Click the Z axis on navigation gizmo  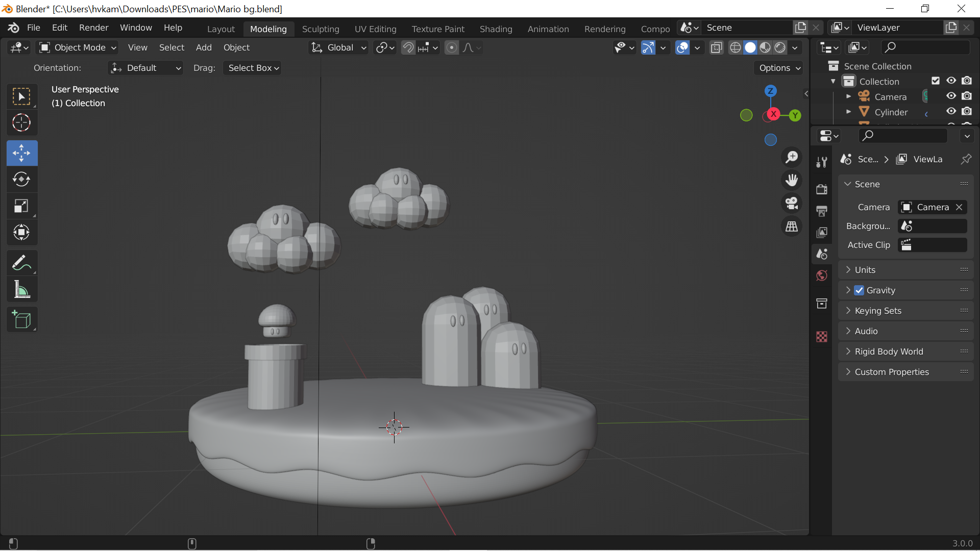pyautogui.click(x=770, y=91)
